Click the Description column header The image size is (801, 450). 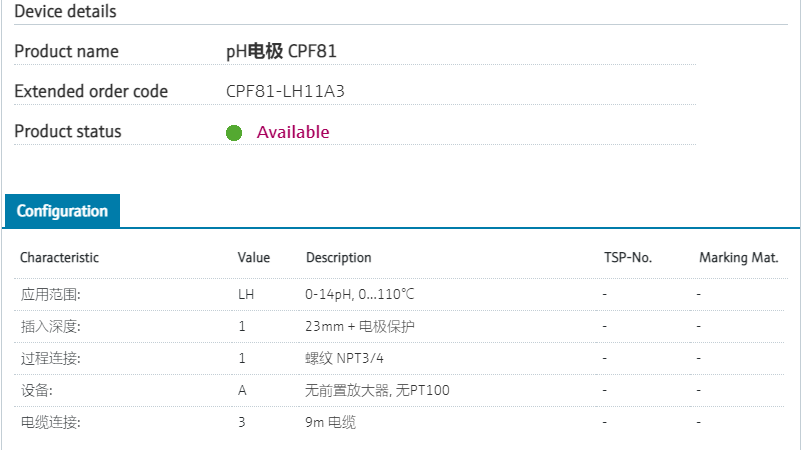click(x=338, y=258)
